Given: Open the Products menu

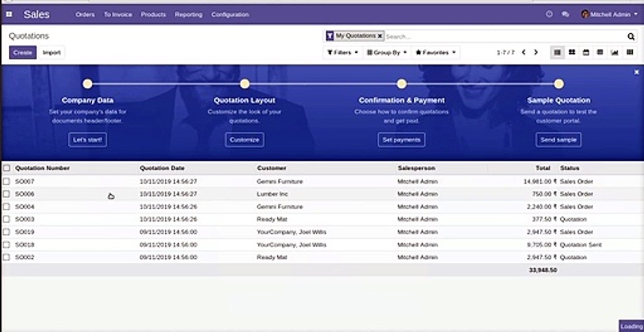Looking at the screenshot, I should (153, 14).
